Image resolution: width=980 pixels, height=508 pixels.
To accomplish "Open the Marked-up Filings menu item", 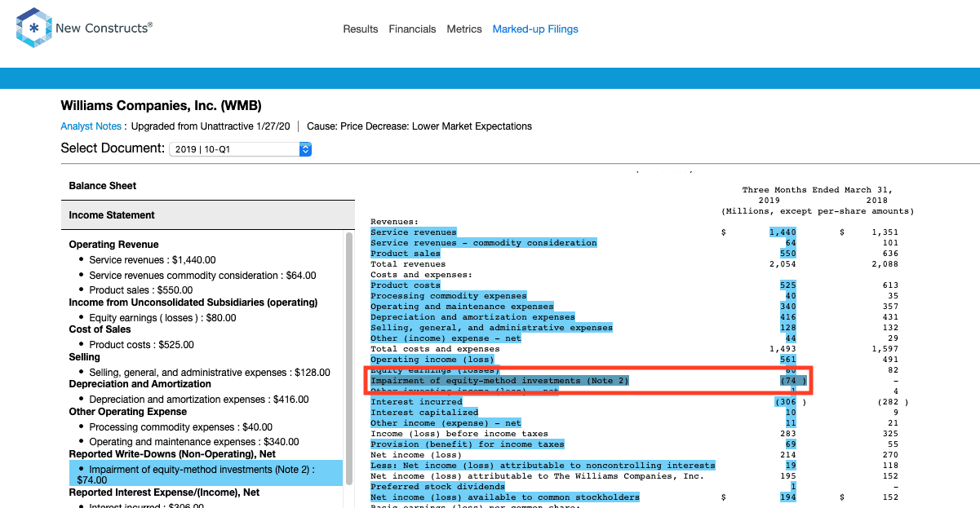I will pyautogui.click(x=535, y=29).
